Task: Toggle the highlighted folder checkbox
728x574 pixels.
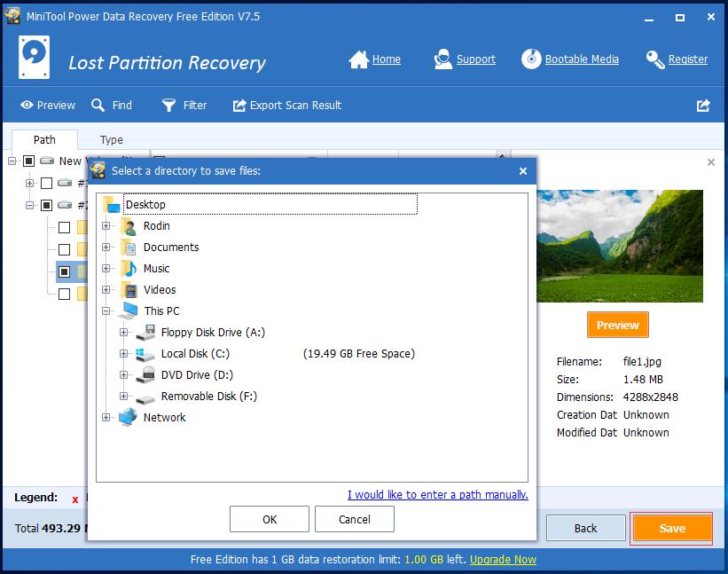Action: coord(64,271)
